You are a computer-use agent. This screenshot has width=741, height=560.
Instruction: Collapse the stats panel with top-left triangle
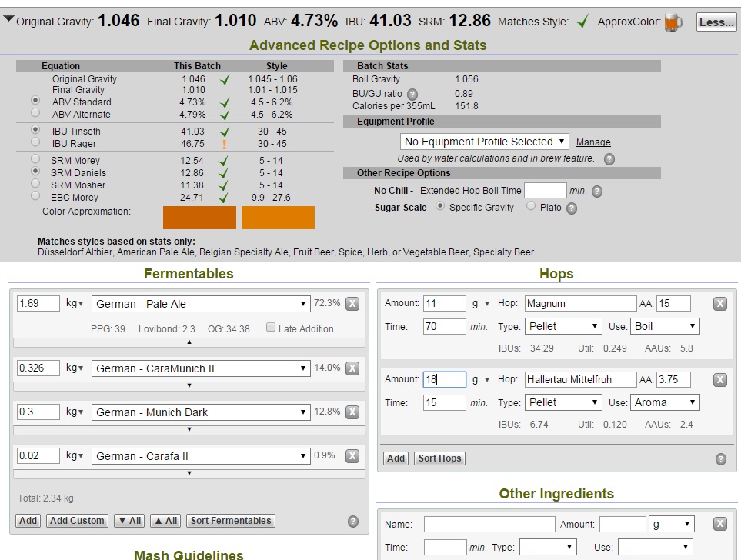pos(8,20)
